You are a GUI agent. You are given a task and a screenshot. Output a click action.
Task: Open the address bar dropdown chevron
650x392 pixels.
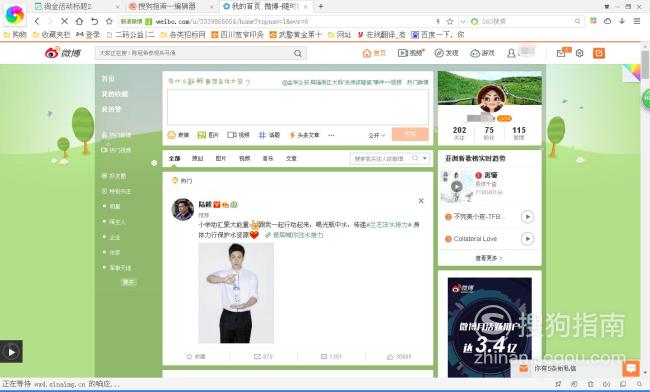(463, 21)
